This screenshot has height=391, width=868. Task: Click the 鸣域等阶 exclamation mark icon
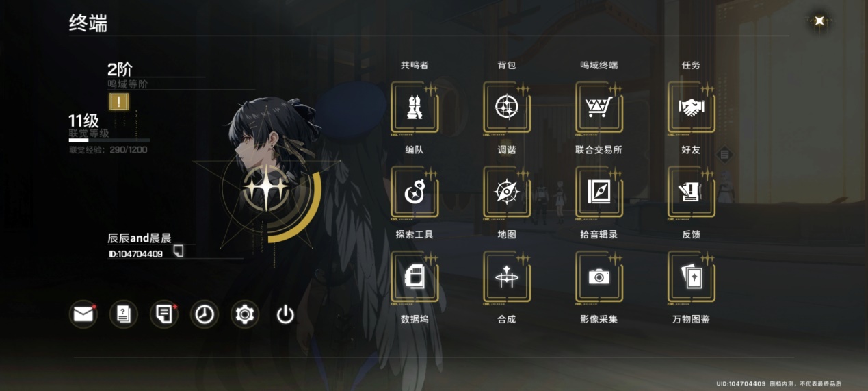120,102
